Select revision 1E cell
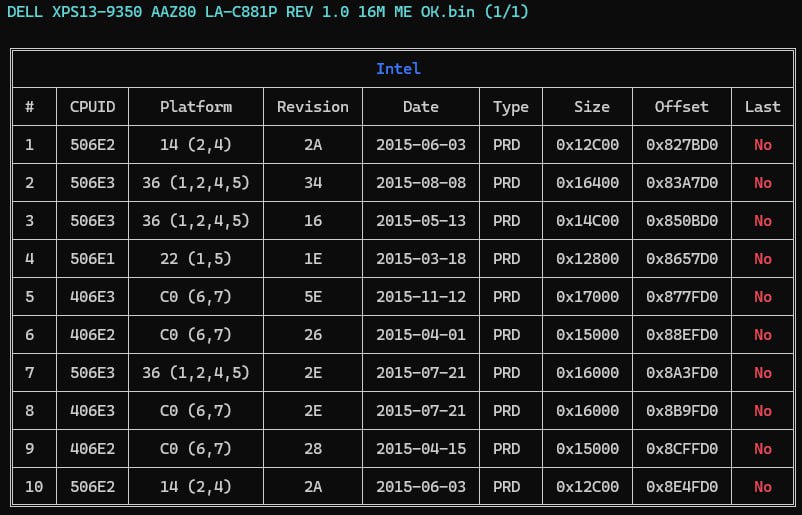The image size is (802, 515). click(313, 259)
